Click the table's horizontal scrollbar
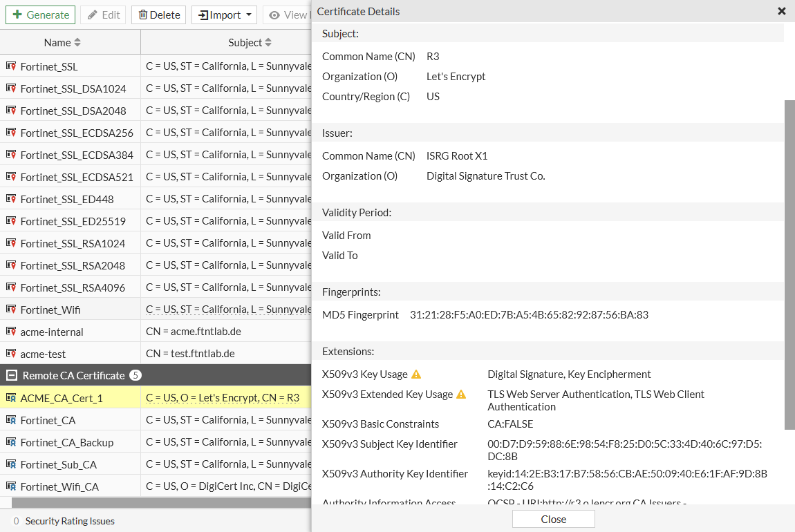 click(x=161, y=502)
